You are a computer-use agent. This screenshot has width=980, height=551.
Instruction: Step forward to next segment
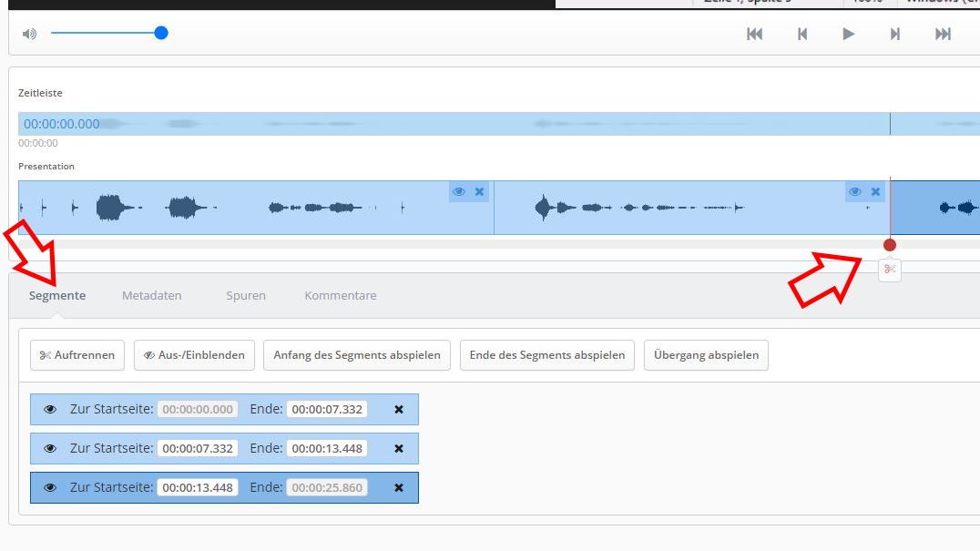point(895,34)
